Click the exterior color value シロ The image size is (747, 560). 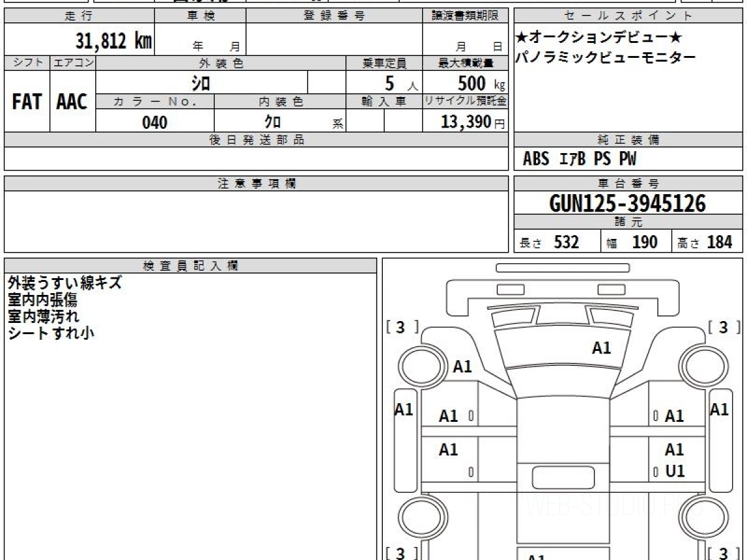coord(202,82)
